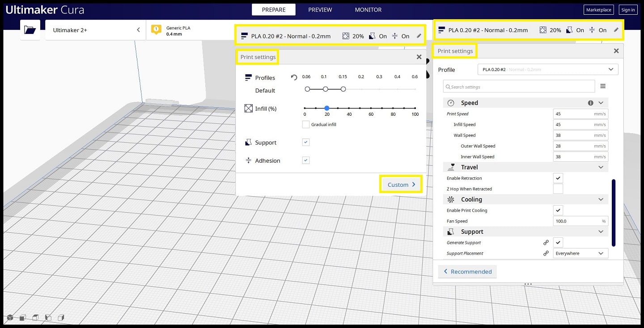Screen dimensions: 644x328
Task: Click the Support icon beside the Support checkbox row
Action: (248, 143)
